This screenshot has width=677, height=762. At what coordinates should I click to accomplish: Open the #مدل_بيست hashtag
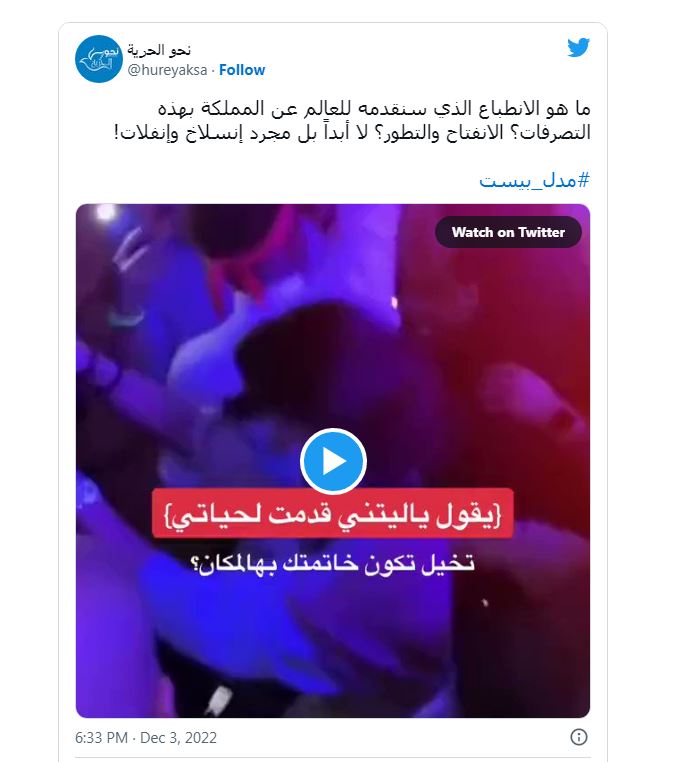tap(534, 180)
